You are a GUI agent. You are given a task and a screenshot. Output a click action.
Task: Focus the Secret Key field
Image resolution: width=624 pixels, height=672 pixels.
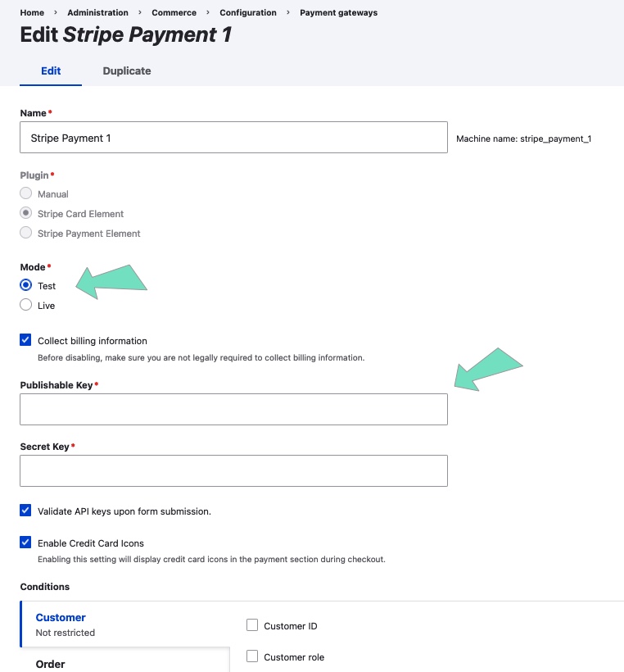pos(234,470)
